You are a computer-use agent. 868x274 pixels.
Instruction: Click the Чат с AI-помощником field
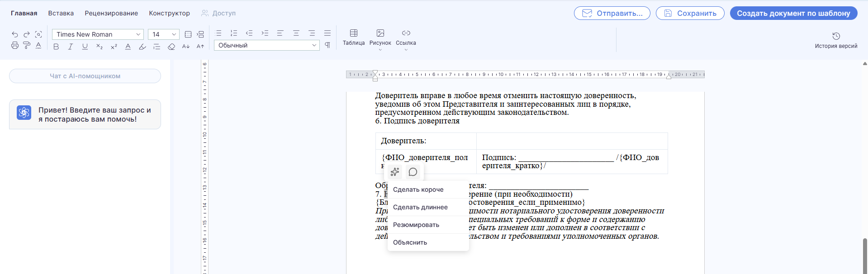point(85,76)
